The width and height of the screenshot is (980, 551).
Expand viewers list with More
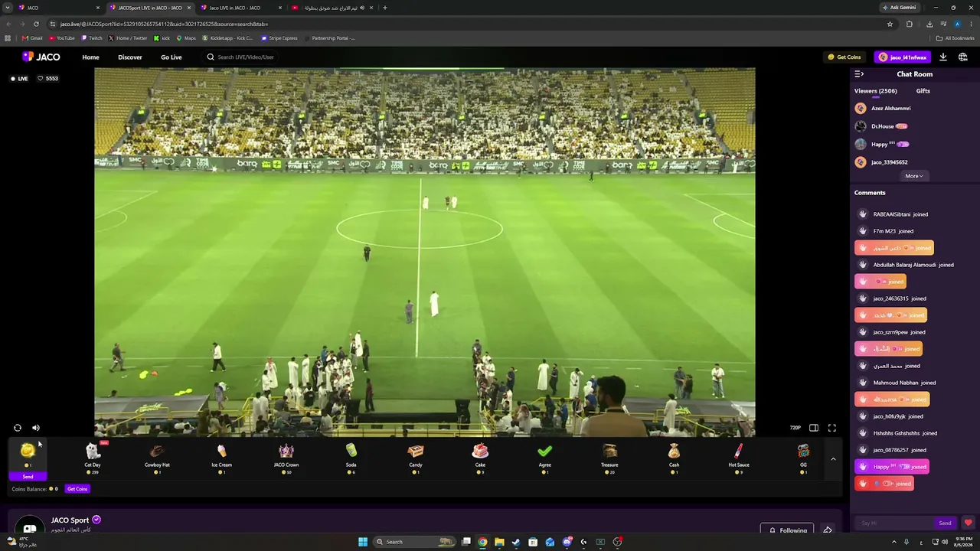pos(914,176)
